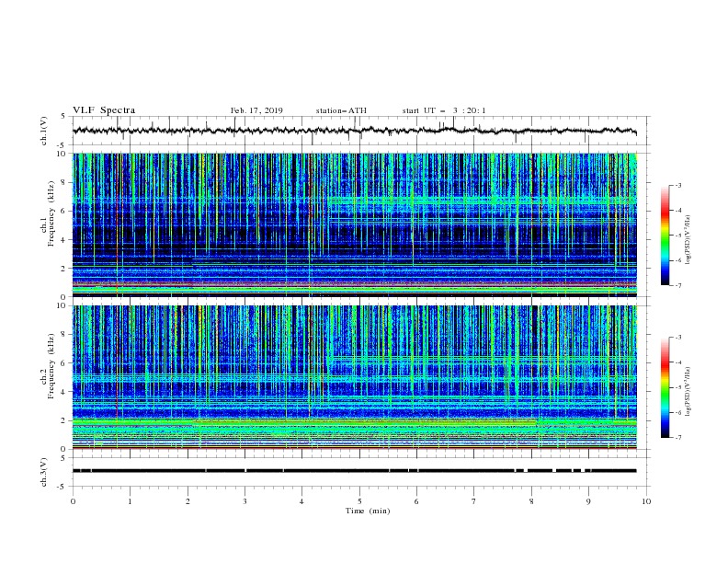Click the date 'Feb. 17, 2019'
Viewport: 728px width, 563px height.
256,110
